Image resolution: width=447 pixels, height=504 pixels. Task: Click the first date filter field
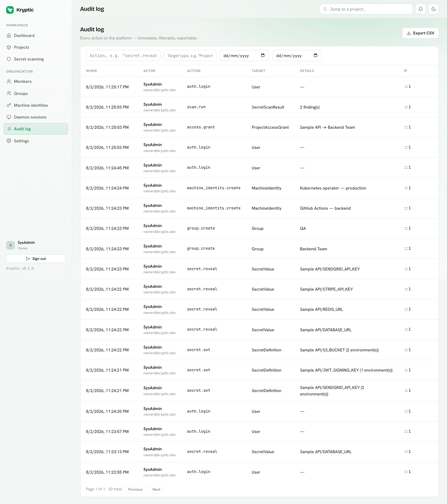(244, 56)
